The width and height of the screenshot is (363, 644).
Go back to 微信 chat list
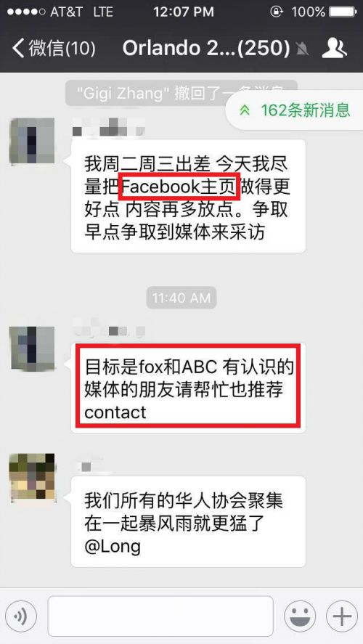[x=54, y=49]
